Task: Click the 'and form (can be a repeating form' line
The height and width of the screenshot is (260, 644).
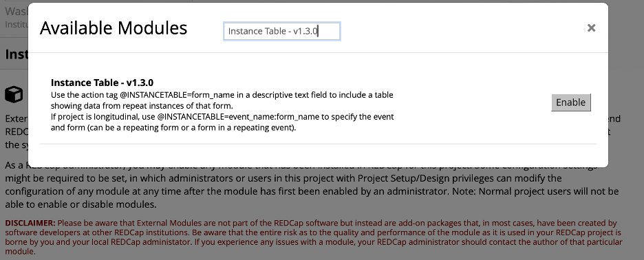Action: [x=173, y=128]
